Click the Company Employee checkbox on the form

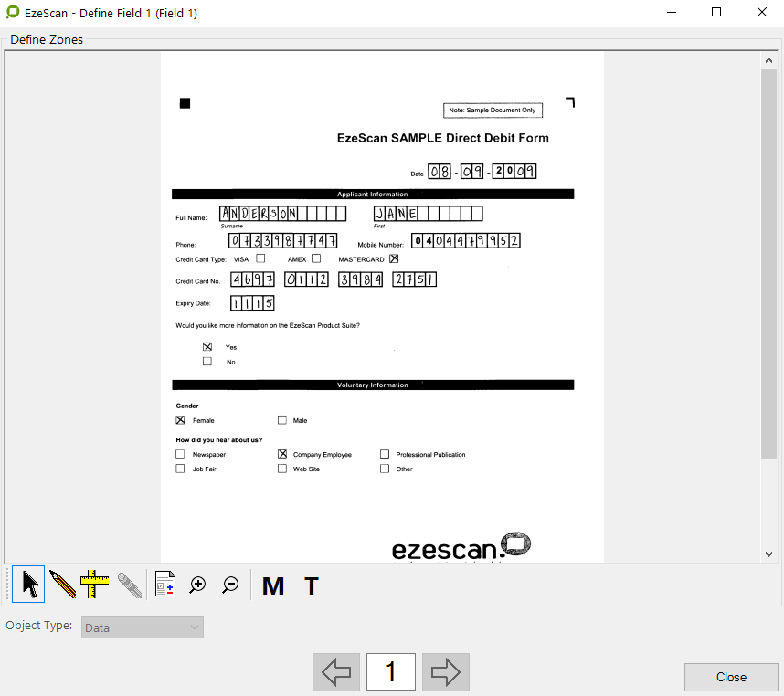pyautogui.click(x=282, y=454)
